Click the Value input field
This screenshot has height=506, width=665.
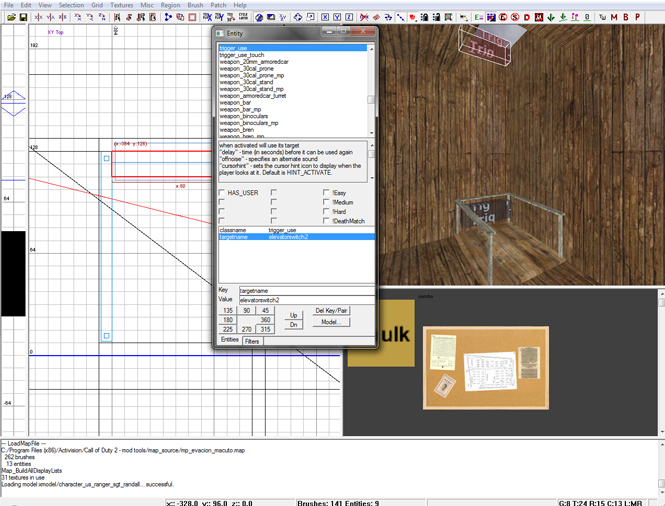tap(307, 300)
